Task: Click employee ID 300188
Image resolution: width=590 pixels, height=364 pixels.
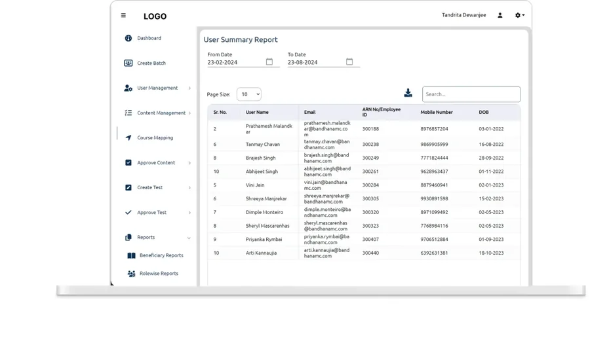Action: click(x=370, y=129)
